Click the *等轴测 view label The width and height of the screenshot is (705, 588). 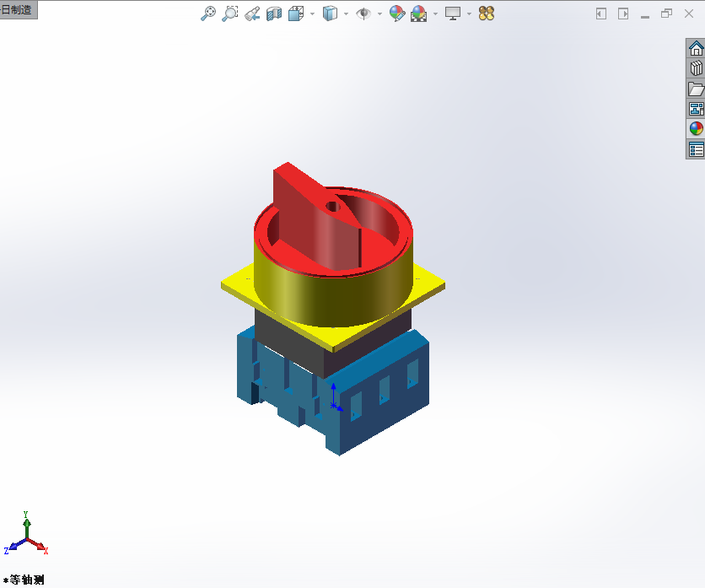point(24,580)
